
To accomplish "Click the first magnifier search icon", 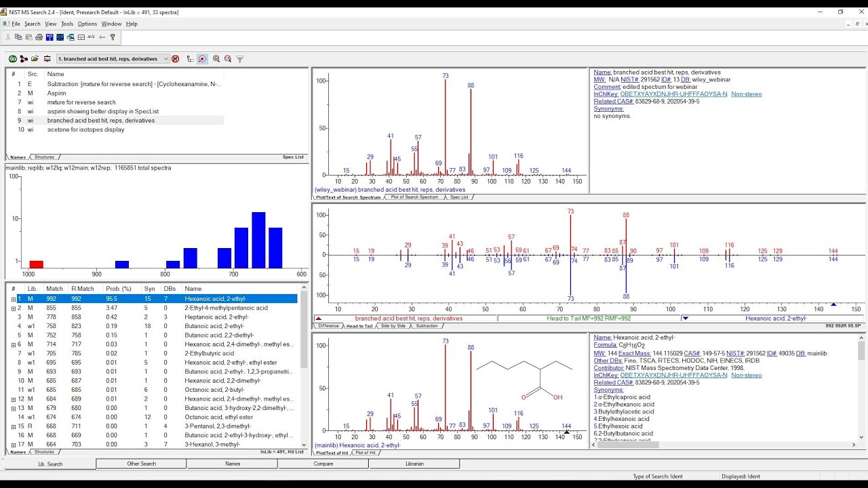I will click(x=216, y=59).
